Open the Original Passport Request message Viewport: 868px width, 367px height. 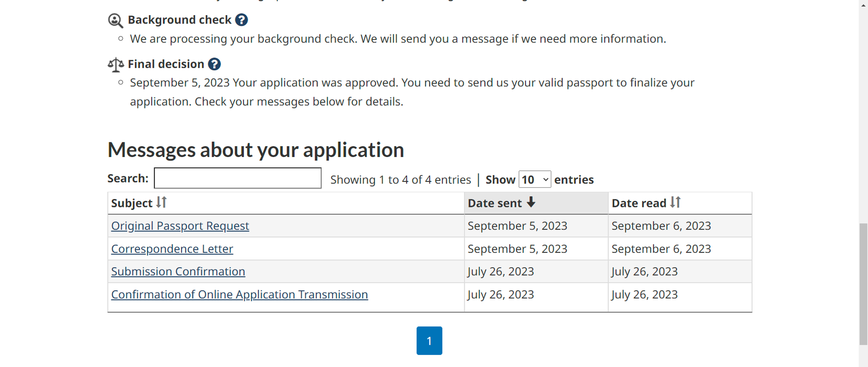point(180,226)
